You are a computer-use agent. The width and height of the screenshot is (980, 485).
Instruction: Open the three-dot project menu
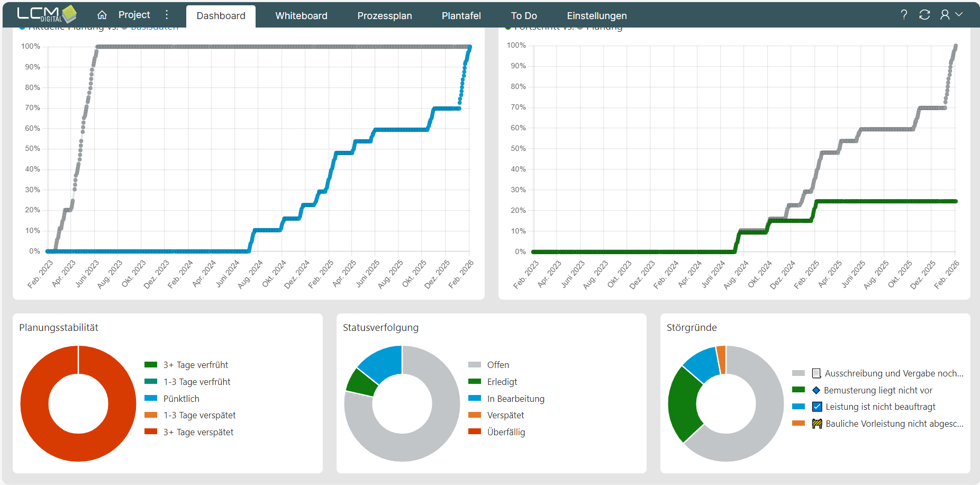167,15
